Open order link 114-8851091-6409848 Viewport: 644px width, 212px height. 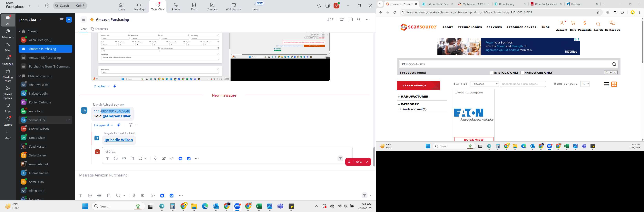tap(112, 111)
